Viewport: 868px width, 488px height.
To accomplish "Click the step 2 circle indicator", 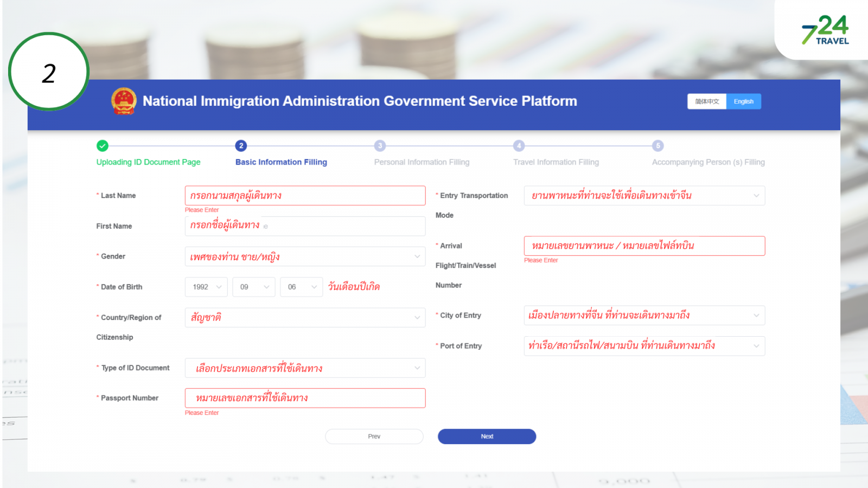I will point(241,146).
